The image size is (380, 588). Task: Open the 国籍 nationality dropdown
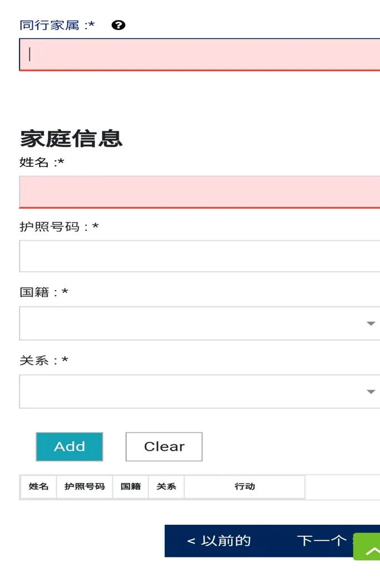195,323
